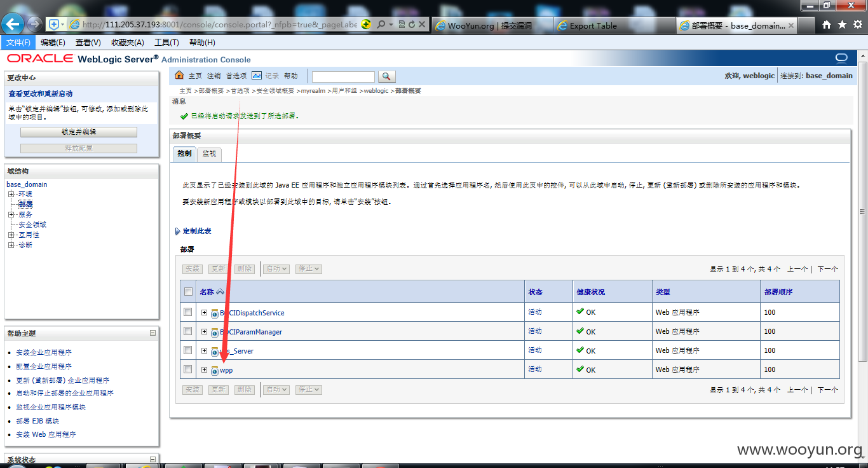Click the upper 下一个 pagination link
Screen dimensions: 868x468
827,269
